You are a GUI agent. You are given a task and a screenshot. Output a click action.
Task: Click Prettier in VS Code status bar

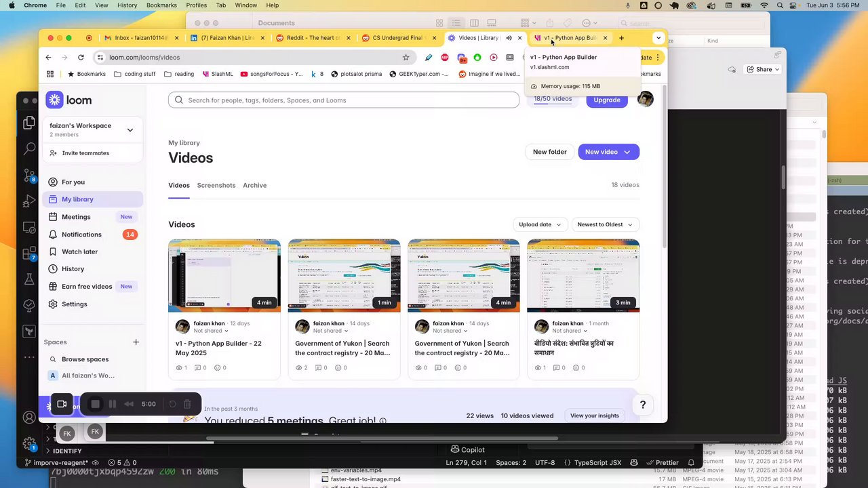pyautogui.click(x=663, y=462)
